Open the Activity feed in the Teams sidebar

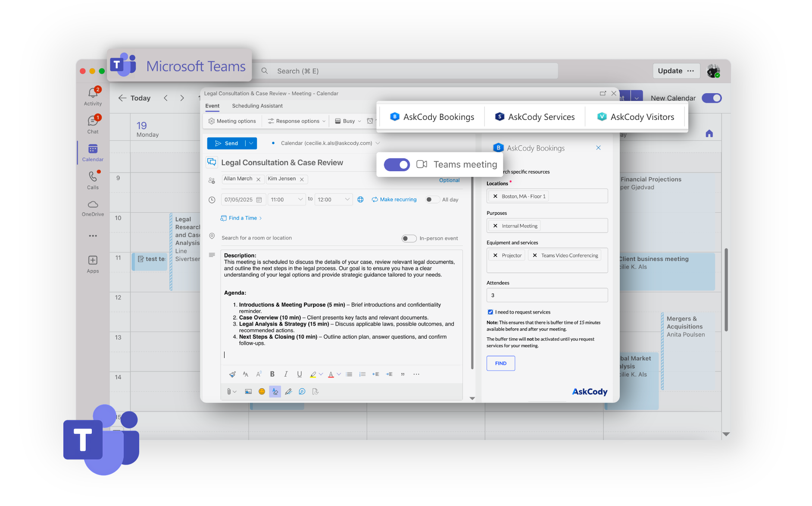point(93,96)
